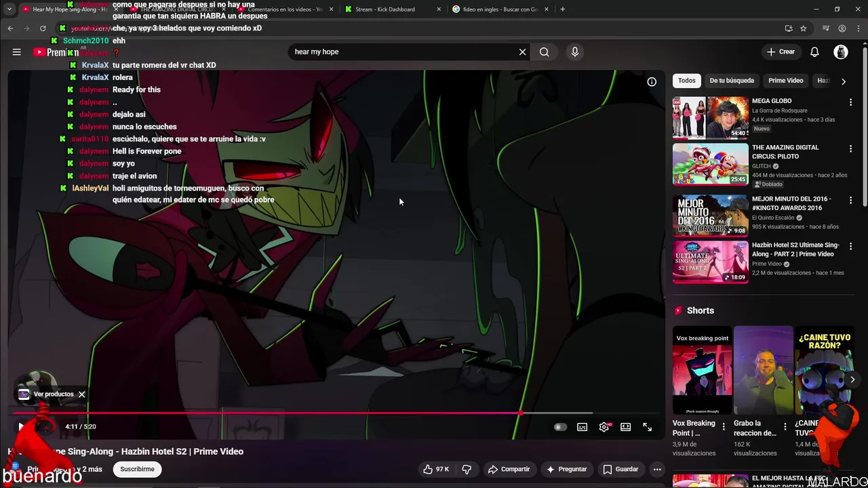Show more filter chips with right arrow
The height and width of the screenshot is (488, 868).
844,81
